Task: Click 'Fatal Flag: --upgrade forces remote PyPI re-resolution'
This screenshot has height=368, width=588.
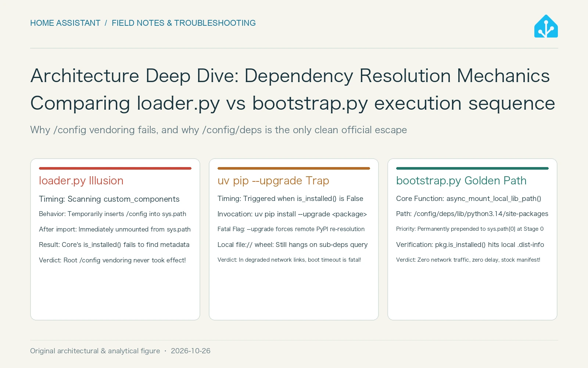Action: click(291, 229)
